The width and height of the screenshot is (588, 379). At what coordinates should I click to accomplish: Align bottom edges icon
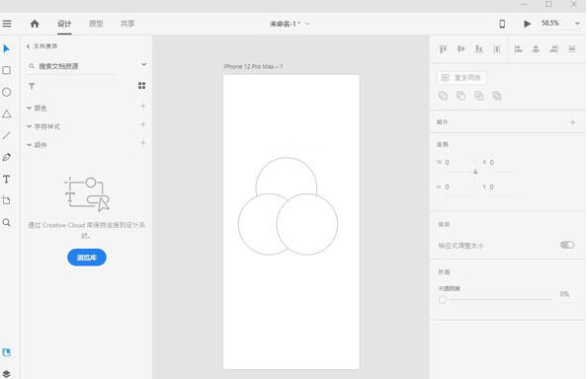tap(479, 48)
